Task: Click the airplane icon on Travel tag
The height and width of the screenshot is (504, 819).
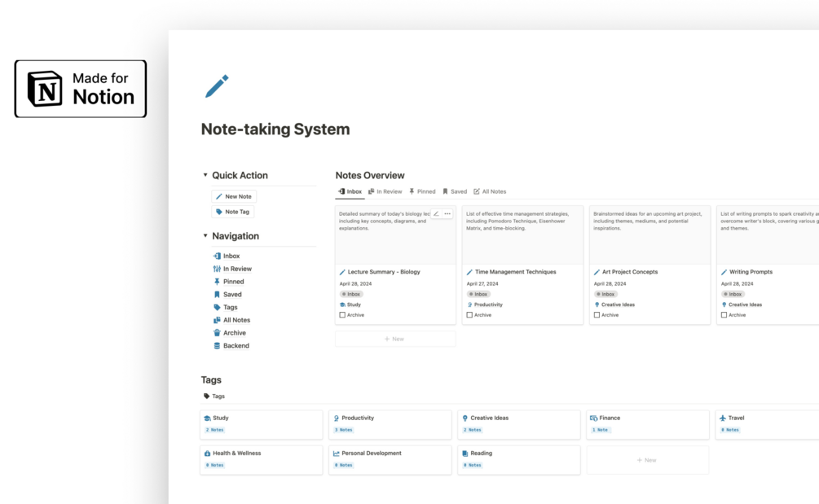Action: (x=722, y=419)
